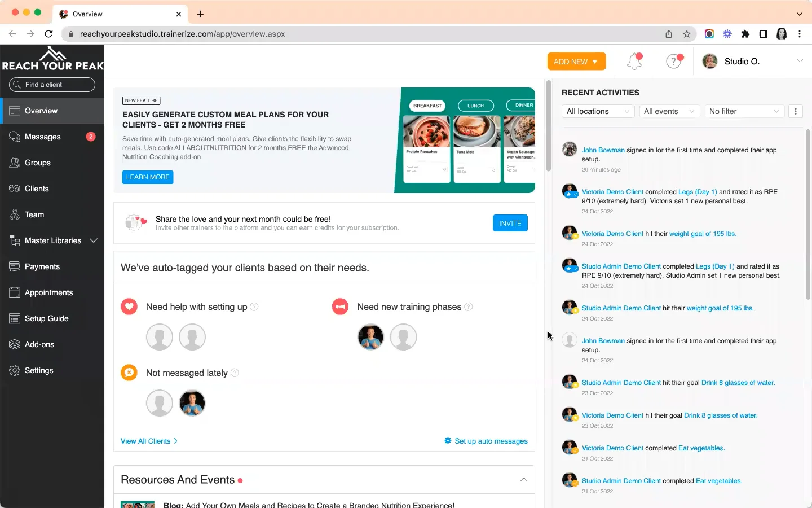
Task: Click the INVITE button
Action: [510, 224]
